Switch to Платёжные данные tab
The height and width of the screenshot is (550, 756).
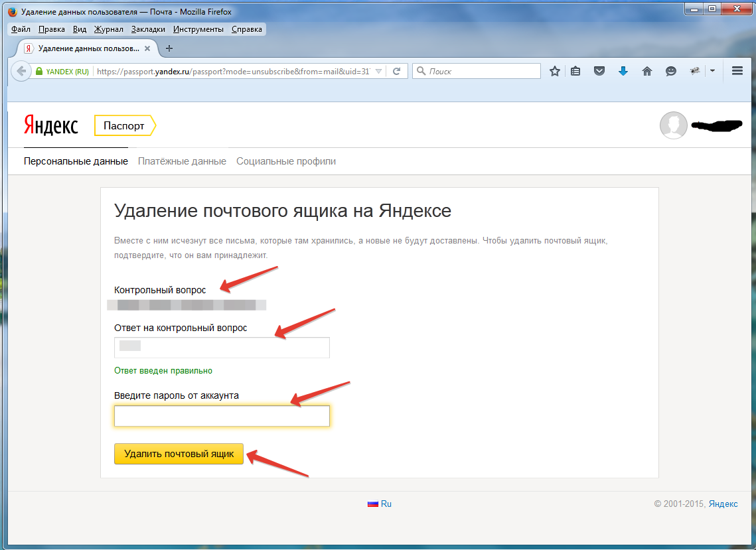coord(182,161)
